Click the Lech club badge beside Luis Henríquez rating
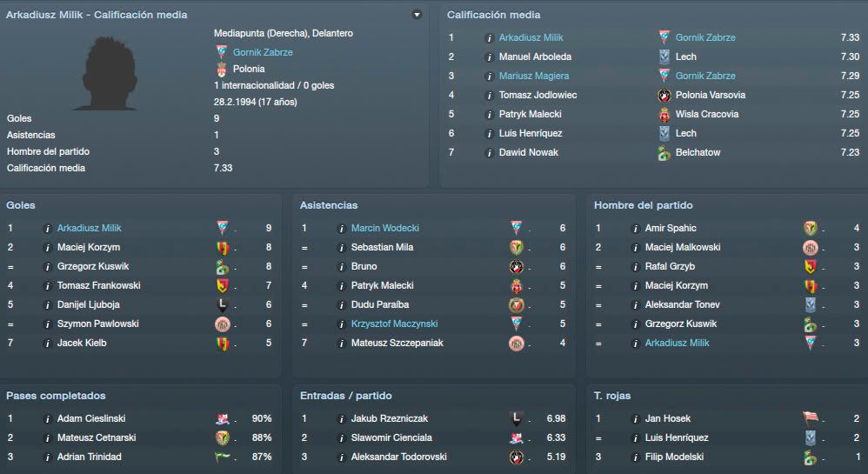This screenshot has height=474, width=868. (x=664, y=133)
